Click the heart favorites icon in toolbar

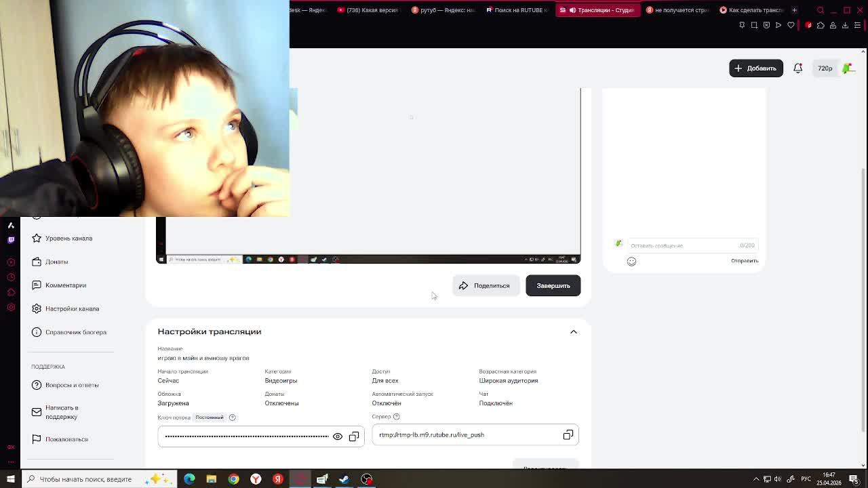pos(791,25)
